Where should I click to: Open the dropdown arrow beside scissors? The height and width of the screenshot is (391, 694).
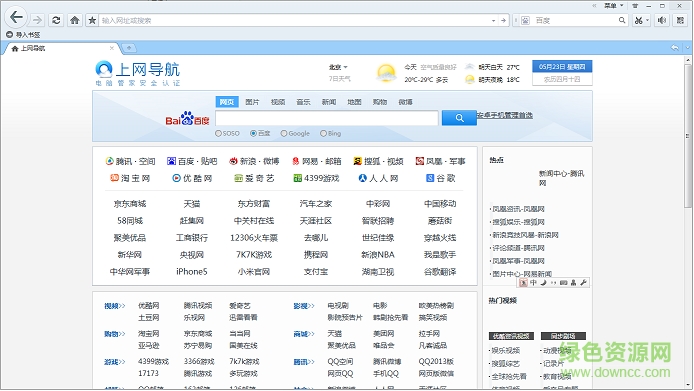[647, 20]
